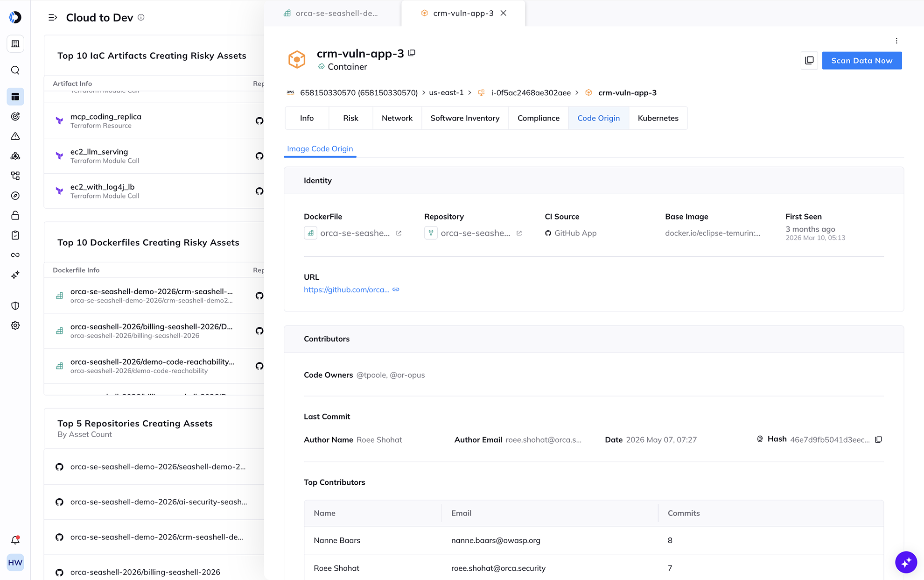Click the Scan Data Now button
This screenshot has width=924, height=580.
[x=862, y=61]
